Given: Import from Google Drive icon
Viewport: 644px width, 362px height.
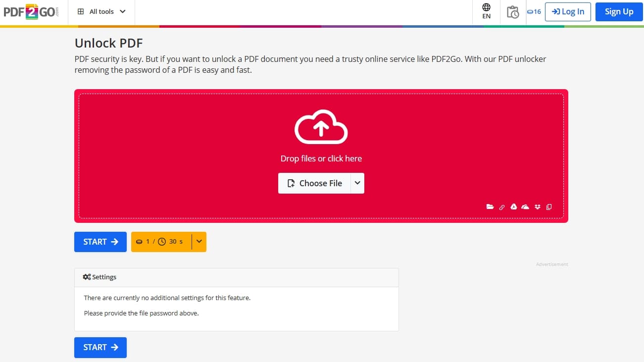Looking at the screenshot, I should coord(514,207).
